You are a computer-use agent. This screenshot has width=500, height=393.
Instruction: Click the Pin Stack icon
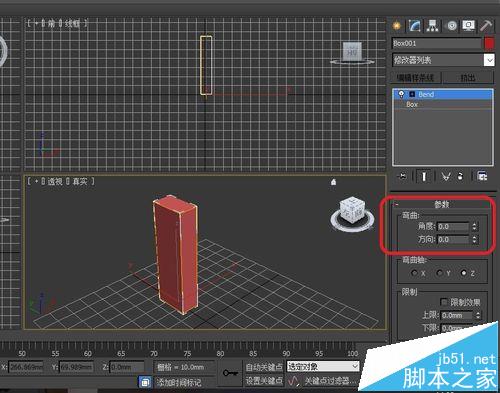click(403, 176)
